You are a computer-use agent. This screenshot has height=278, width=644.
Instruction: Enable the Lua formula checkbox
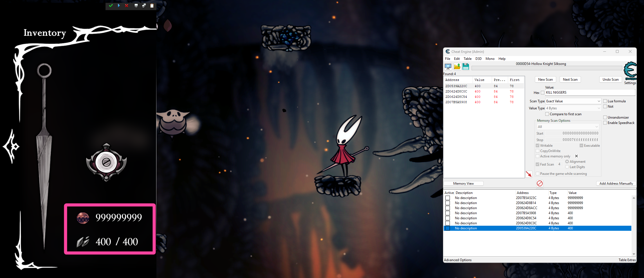[605, 101]
